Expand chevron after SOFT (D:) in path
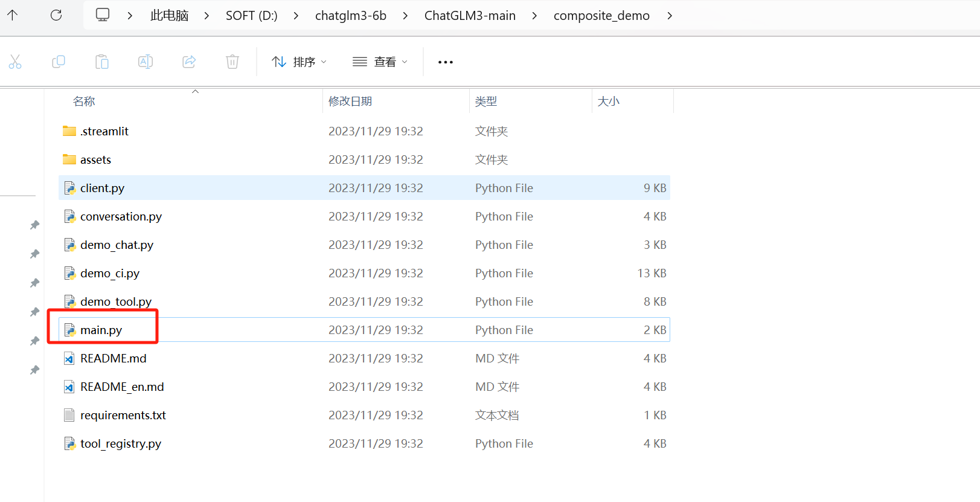Screen dimensions: 980x502 tap(296, 16)
